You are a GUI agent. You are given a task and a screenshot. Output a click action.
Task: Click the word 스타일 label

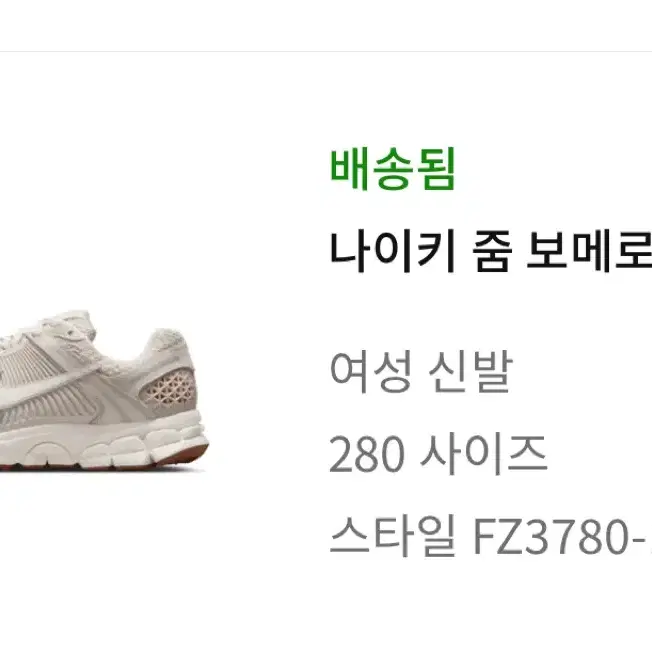[x=393, y=536]
